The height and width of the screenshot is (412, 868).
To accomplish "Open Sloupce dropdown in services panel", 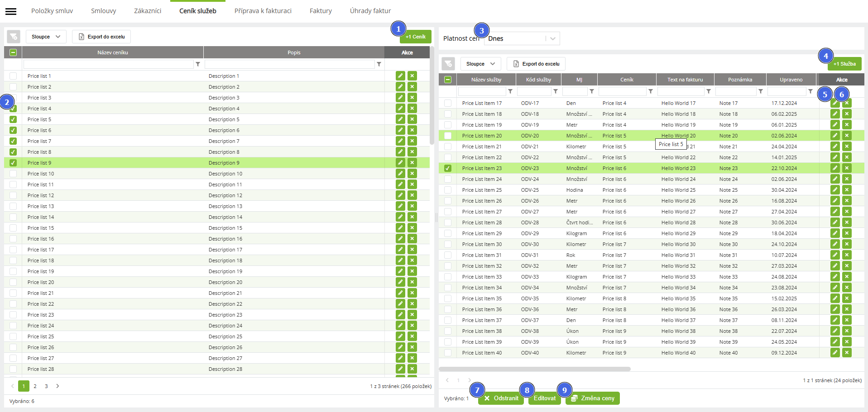I will pos(480,64).
